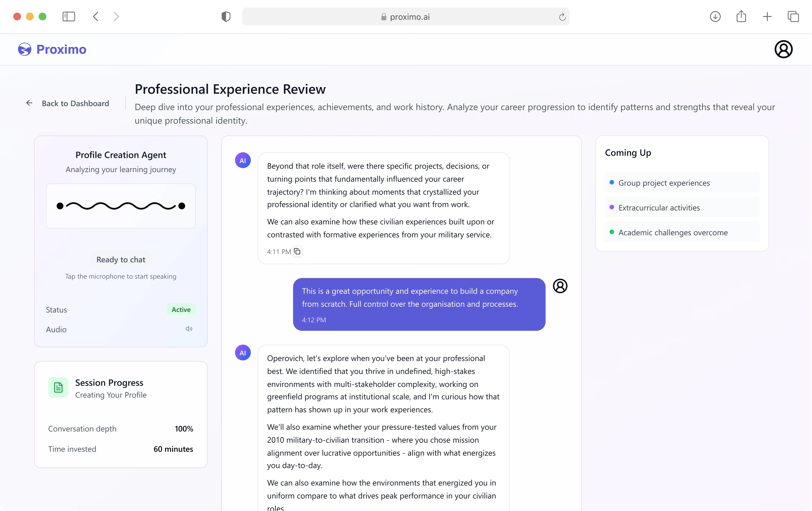Click the audio waveform visualizer
The height and width of the screenshot is (511, 812).
point(121,206)
